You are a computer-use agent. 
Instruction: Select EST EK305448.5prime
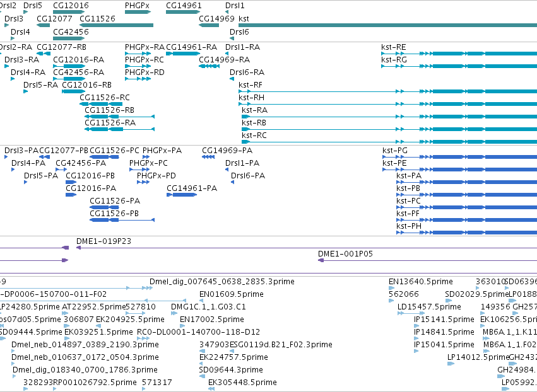click(x=243, y=383)
